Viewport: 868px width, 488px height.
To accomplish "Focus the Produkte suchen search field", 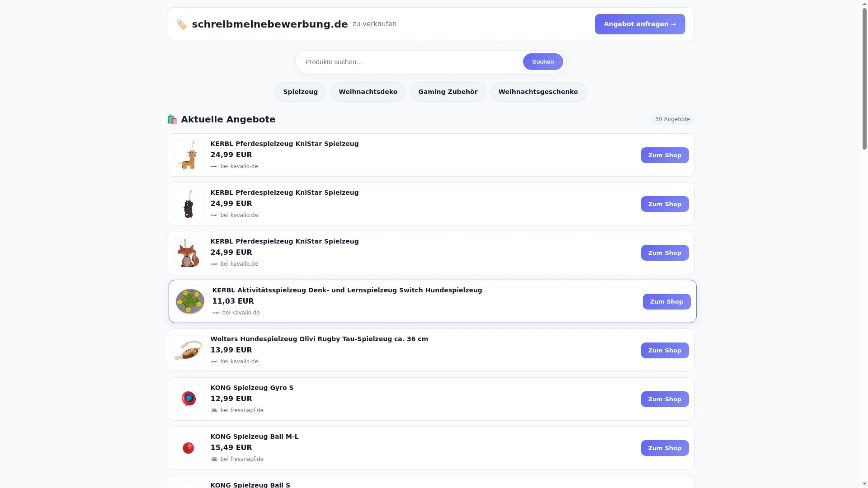I will point(411,62).
